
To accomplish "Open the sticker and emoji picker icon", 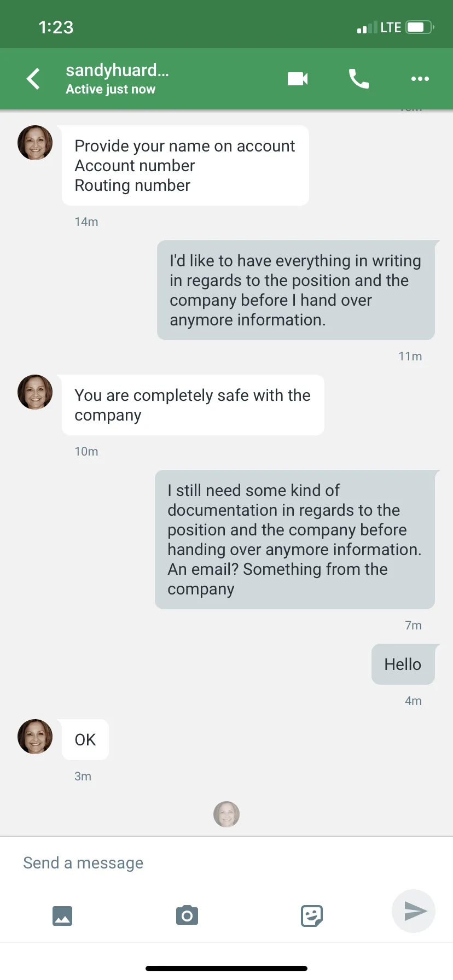I will [312, 915].
